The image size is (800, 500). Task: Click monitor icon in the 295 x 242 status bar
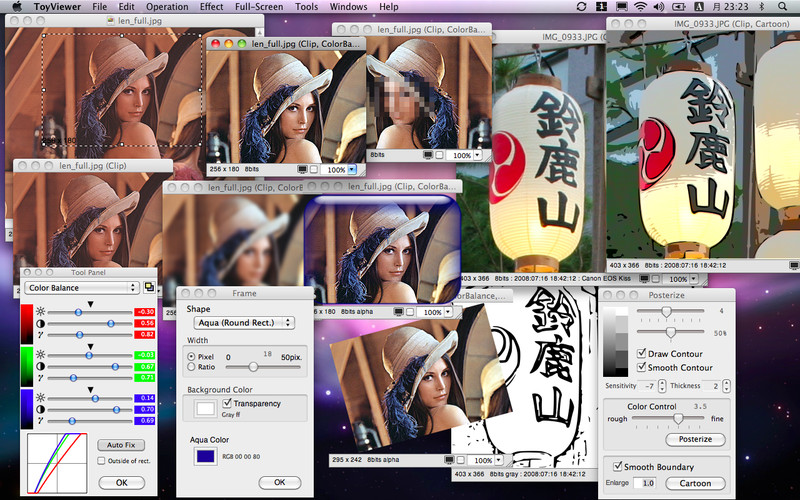pos(449,460)
